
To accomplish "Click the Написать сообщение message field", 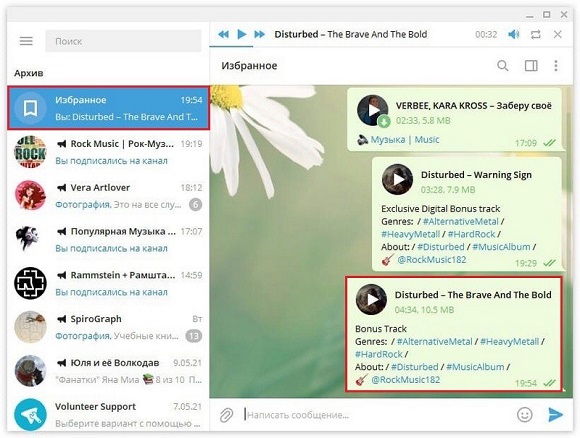I will tap(377, 415).
